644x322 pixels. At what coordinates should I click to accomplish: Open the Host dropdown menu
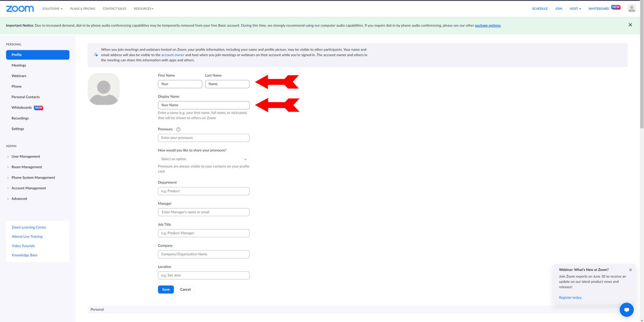[575, 9]
